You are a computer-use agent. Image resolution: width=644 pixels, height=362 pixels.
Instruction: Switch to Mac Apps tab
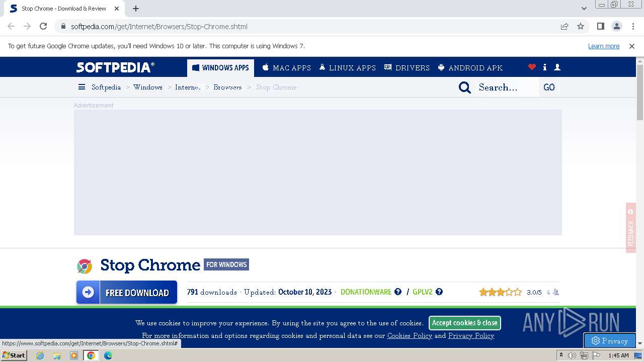click(x=287, y=68)
